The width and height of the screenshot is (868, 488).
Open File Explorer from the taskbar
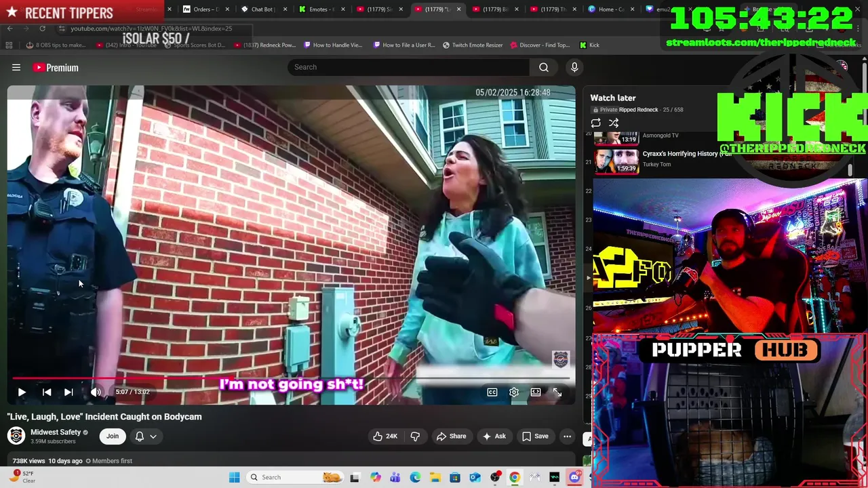tap(435, 477)
